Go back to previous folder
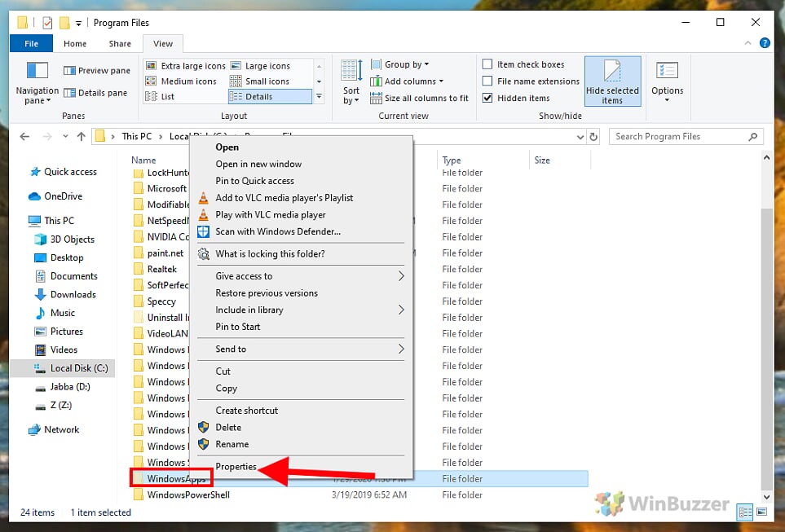Screen dimensions: 785x532 pos(24,137)
